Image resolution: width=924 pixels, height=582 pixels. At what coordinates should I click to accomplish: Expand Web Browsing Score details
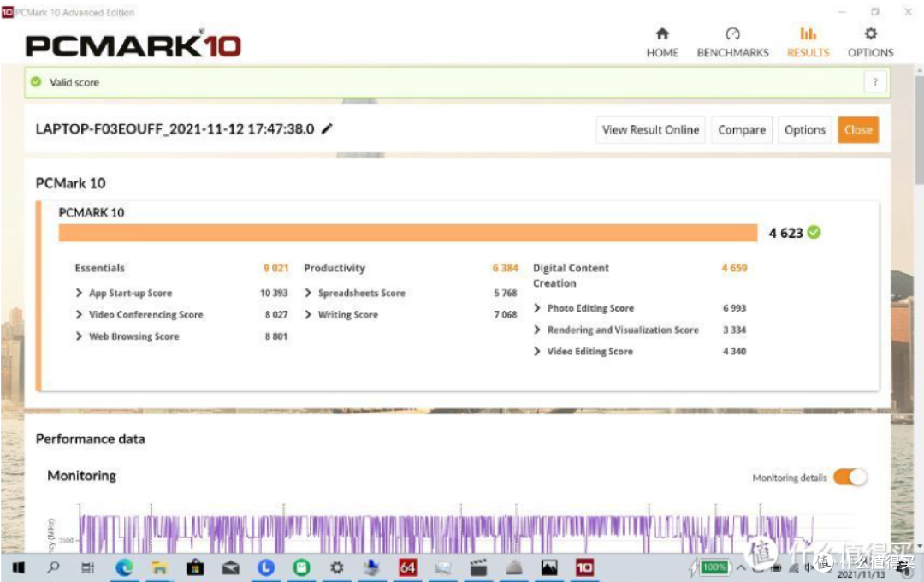(x=79, y=336)
